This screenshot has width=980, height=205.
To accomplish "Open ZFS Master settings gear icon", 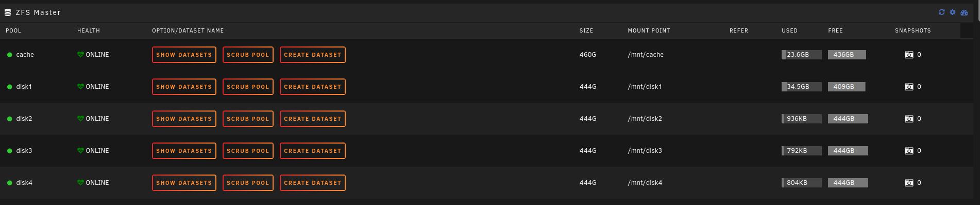I will click(x=953, y=12).
